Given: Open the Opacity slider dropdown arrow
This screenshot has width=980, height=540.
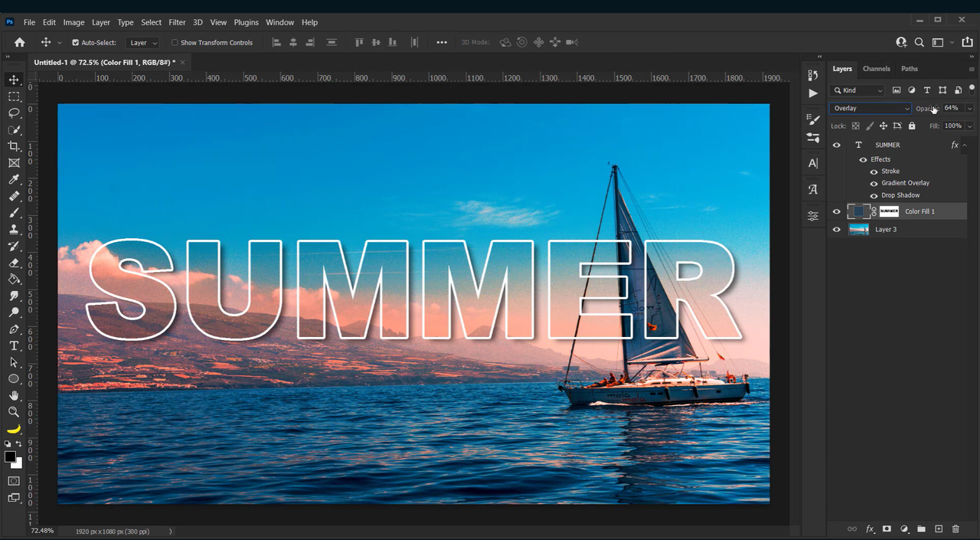Looking at the screenshot, I should 969,109.
